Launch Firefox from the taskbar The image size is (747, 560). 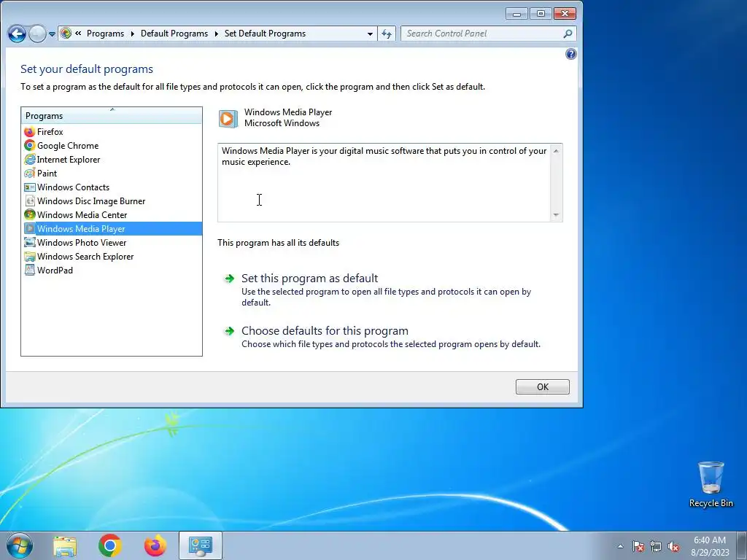coord(155,545)
